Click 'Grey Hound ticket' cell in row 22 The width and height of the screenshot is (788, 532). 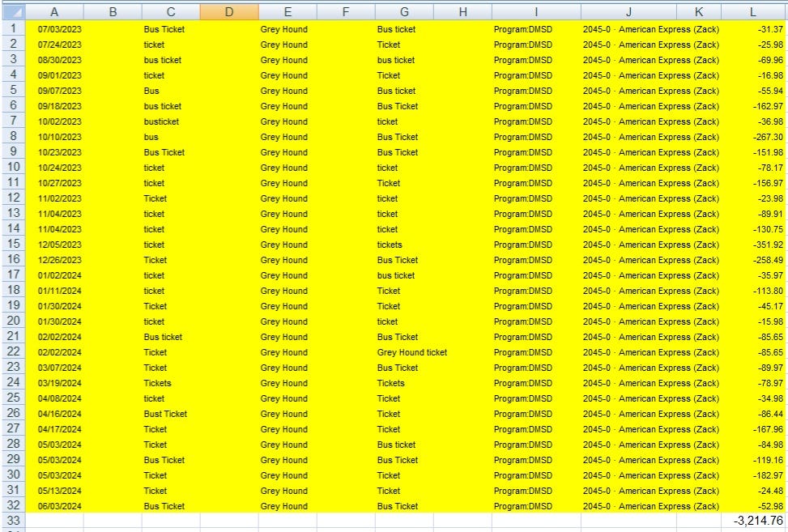[412, 352]
